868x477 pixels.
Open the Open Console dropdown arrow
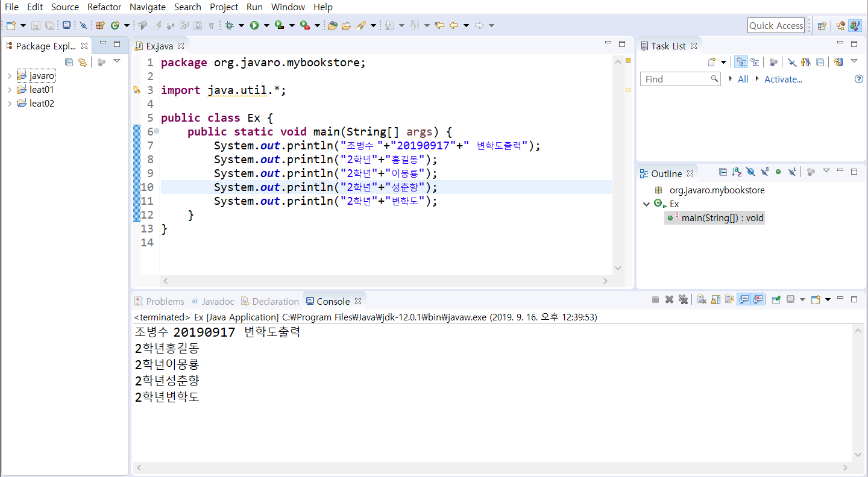828,299
